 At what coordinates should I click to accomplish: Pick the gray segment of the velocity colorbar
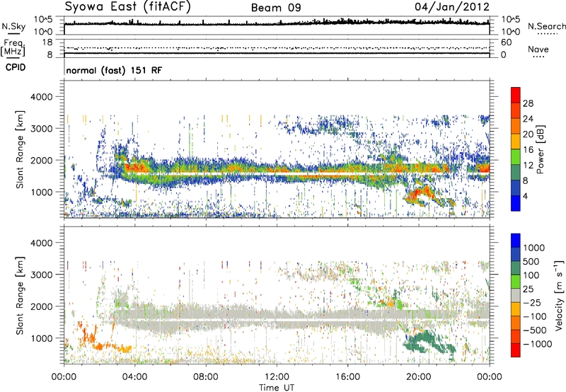pyautogui.click(x=516, y=296)
